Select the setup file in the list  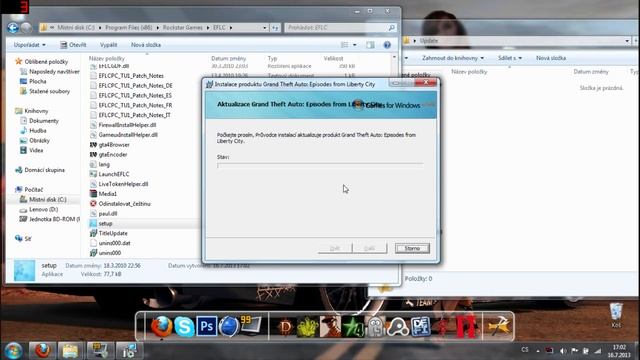[105, 224]
